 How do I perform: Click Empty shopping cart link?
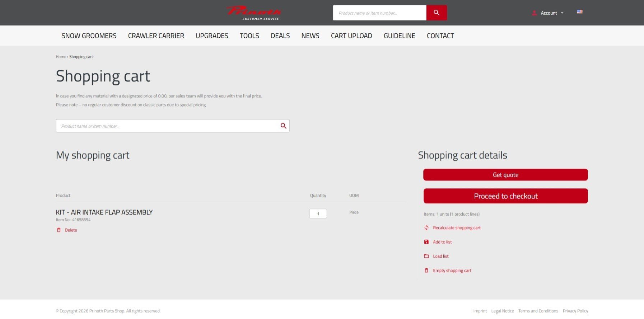(x=452, y=271)
